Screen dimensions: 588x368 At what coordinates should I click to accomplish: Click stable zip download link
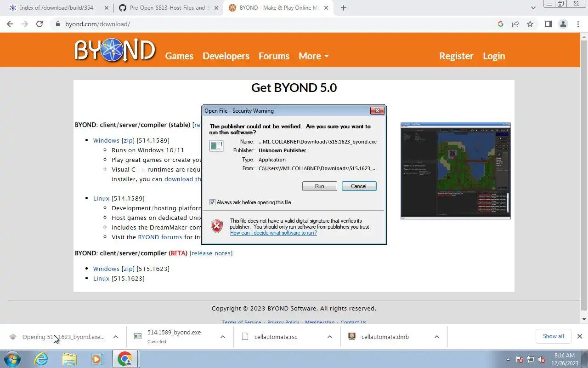coord(128,140)
